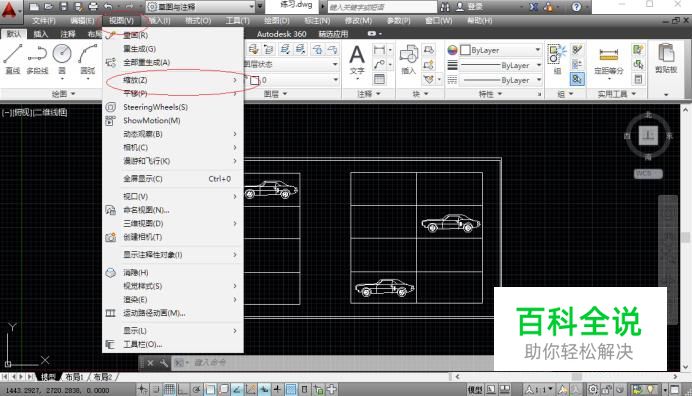Click the layer 0 color swatch
This screenshot has width=692, height=396.
[255, 80]
